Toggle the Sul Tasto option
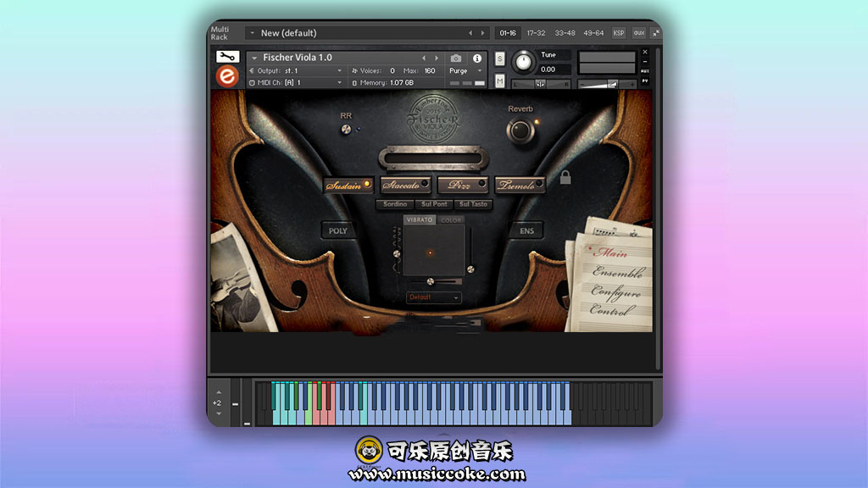 pyautogui.click(x=473, y=204)
